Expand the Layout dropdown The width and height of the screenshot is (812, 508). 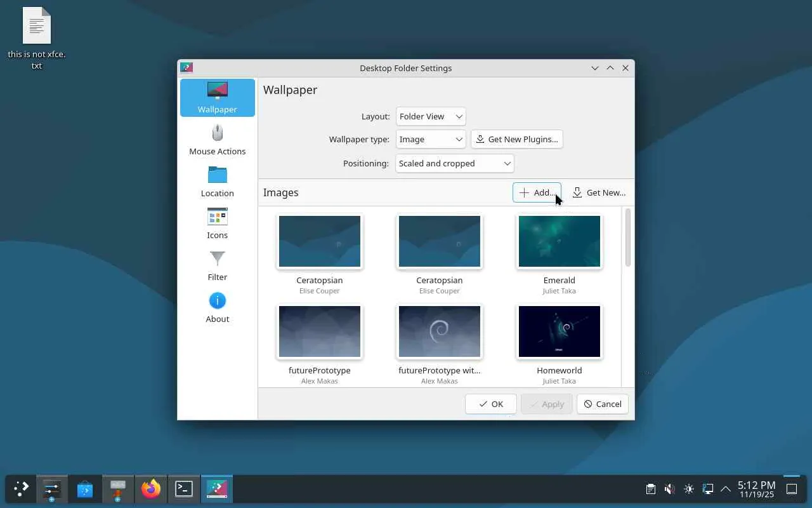pos(430,116)
